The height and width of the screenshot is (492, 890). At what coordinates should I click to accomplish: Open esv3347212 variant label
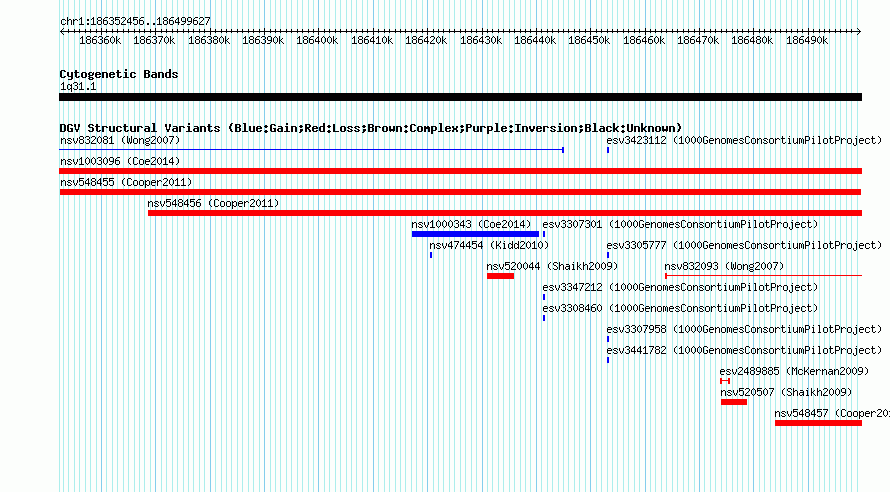(x=680, y=287)
